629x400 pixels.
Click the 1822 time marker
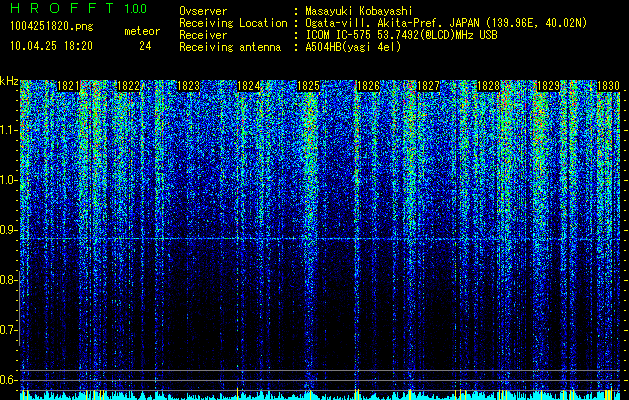pos(128,86)
